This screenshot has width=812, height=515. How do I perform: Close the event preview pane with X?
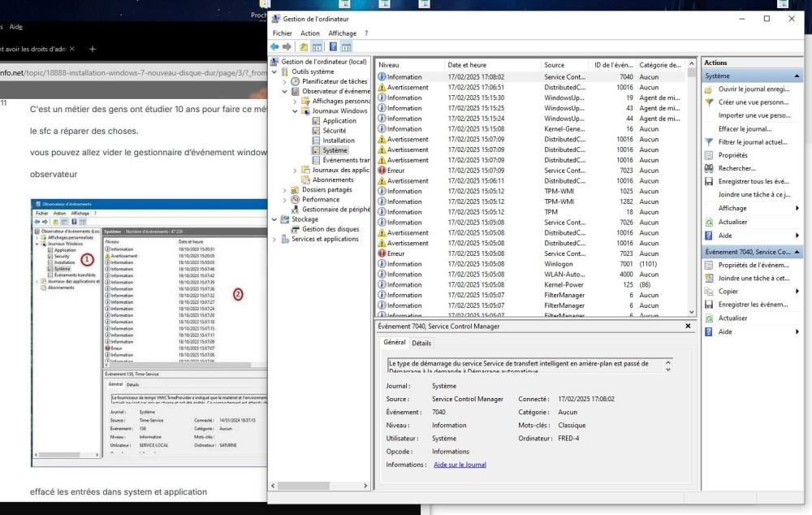[688, 326]
